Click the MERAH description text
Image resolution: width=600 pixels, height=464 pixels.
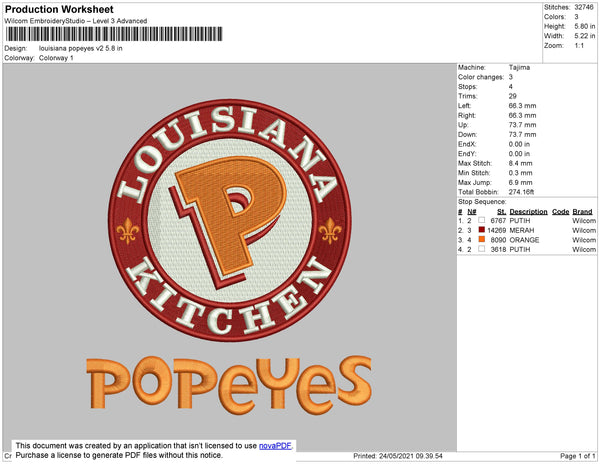pyautogui.click(x=522, y=230)
